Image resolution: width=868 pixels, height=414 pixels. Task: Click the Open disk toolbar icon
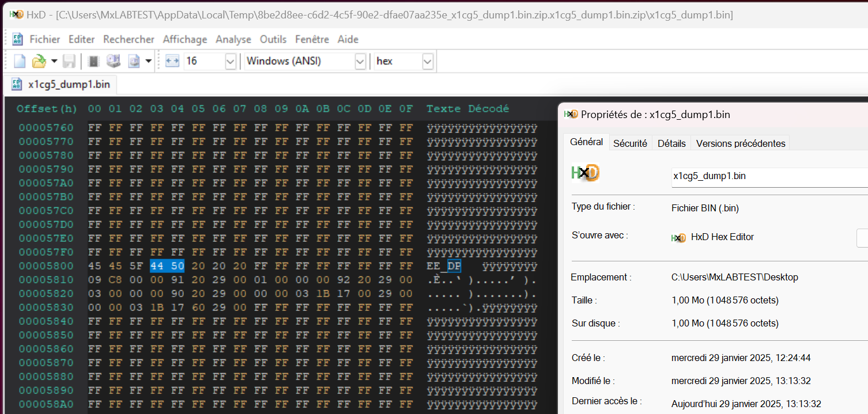coord(114,61)
